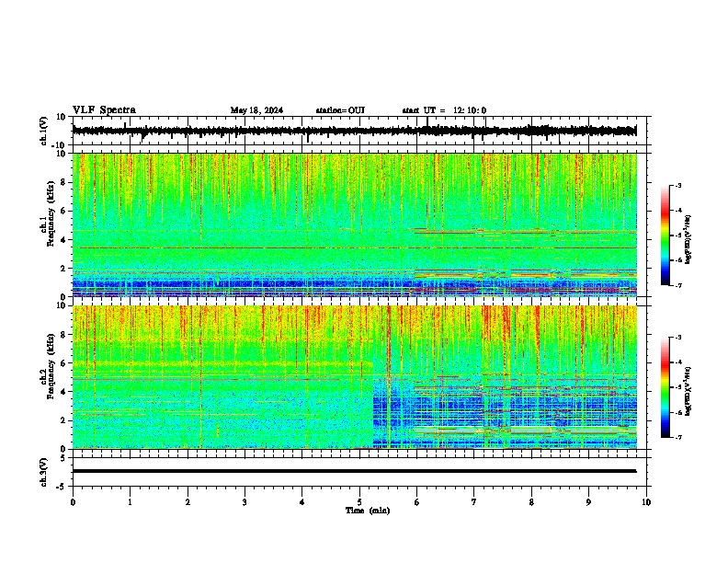Click time axis tick label '1'

130,502
